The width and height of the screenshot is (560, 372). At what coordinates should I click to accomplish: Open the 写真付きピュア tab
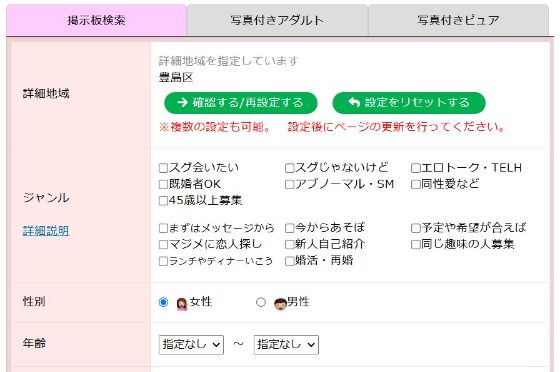(x=458, y=20)
